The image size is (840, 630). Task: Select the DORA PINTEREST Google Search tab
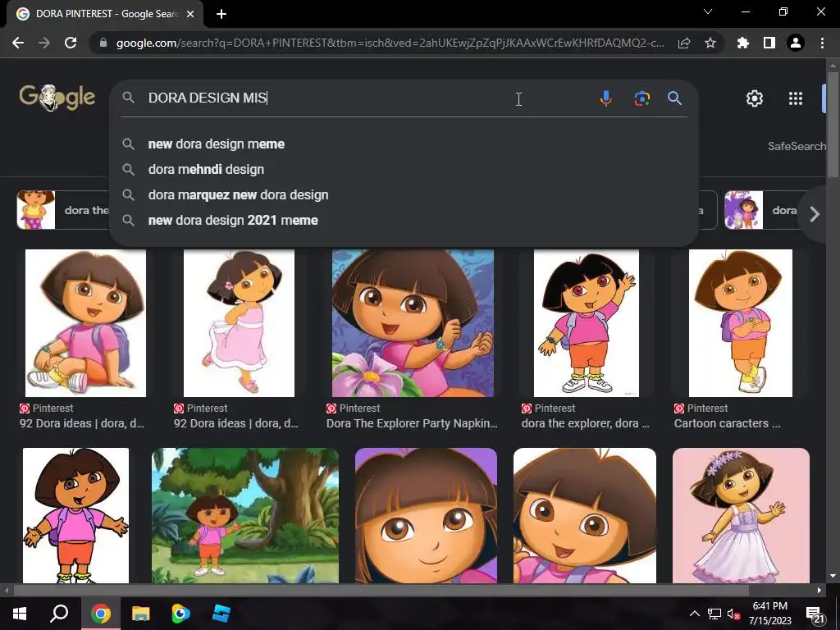tap(104, 14)
